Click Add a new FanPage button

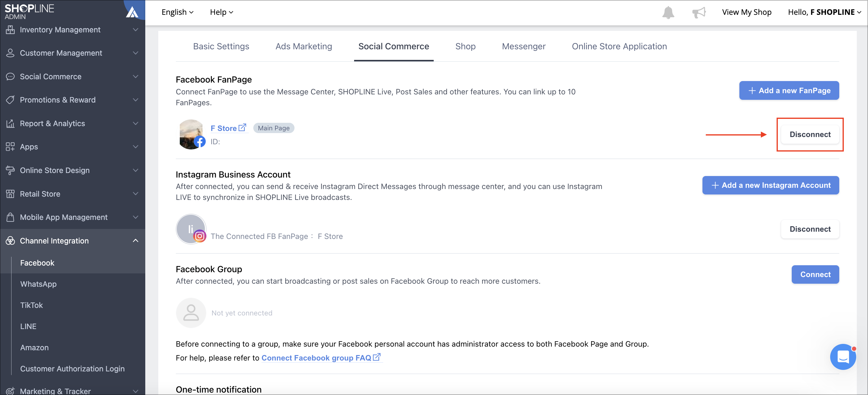(x=789, y=90)
